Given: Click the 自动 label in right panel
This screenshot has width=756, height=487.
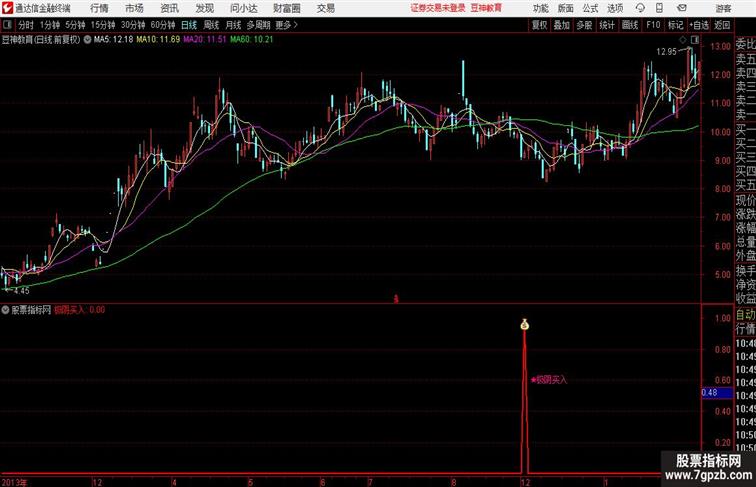Looking at the screenshot, I should coord(745,315).
